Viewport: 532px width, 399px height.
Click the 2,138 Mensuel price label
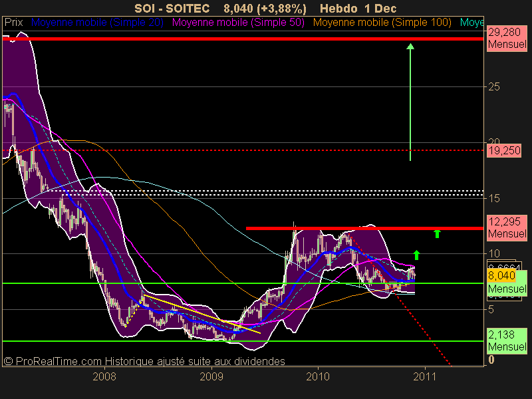[507, 340]
